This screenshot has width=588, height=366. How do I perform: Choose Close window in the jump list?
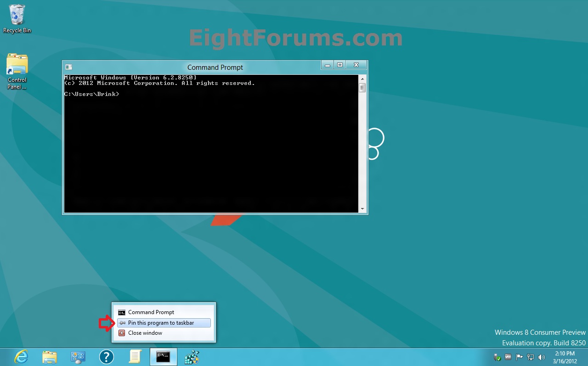point(164,333)
